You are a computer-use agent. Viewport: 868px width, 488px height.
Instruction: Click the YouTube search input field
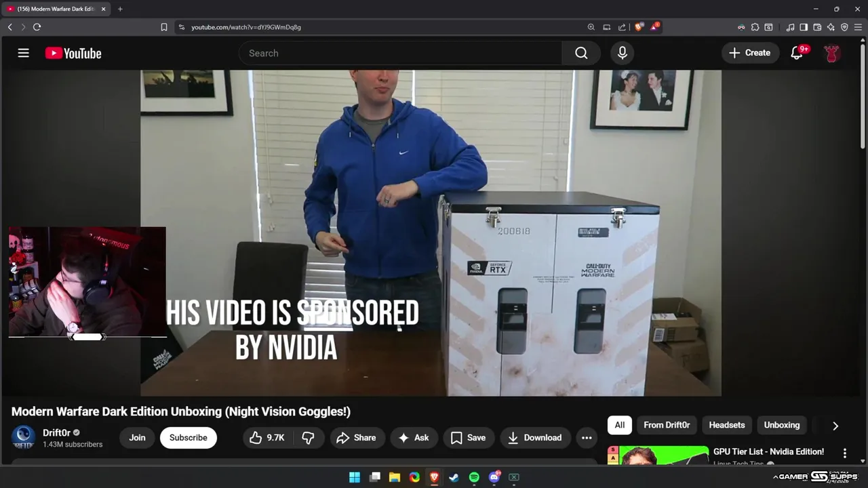click(400, 53)
